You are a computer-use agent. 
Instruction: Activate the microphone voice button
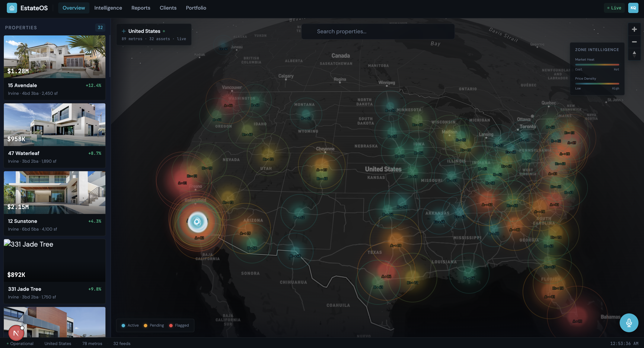(x=629, y=322)
